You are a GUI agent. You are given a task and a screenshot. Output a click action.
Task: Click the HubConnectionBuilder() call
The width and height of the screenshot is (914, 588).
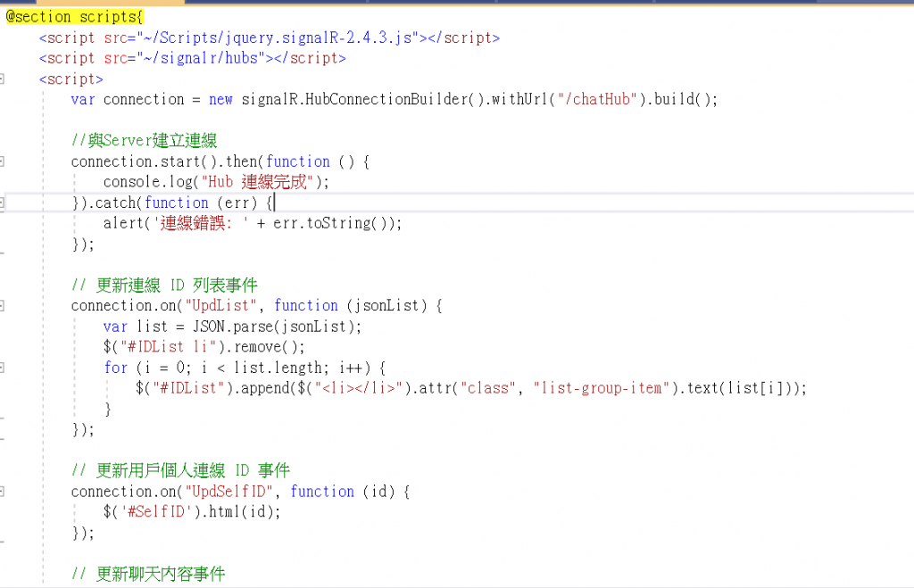(x=395, y=99)
